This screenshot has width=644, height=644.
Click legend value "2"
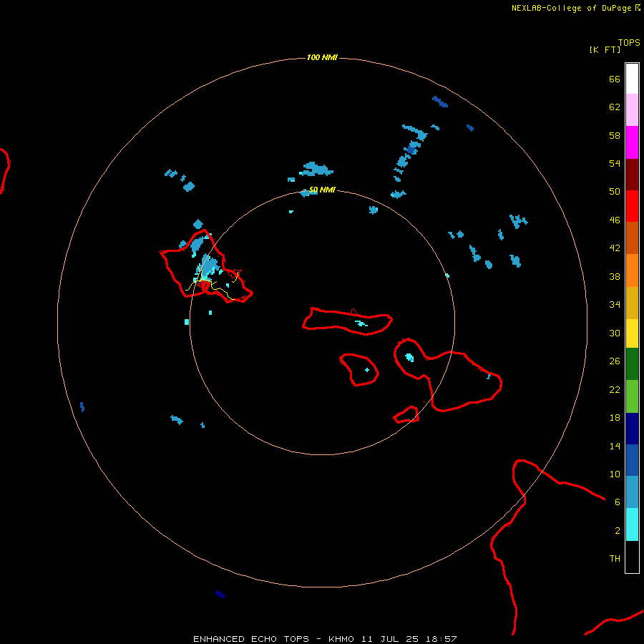(x=618, y=531)
